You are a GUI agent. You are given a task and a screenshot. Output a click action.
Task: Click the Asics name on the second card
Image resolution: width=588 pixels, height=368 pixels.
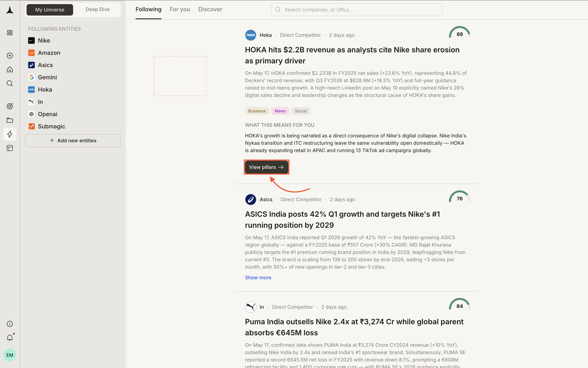click(x=266, y=200)
